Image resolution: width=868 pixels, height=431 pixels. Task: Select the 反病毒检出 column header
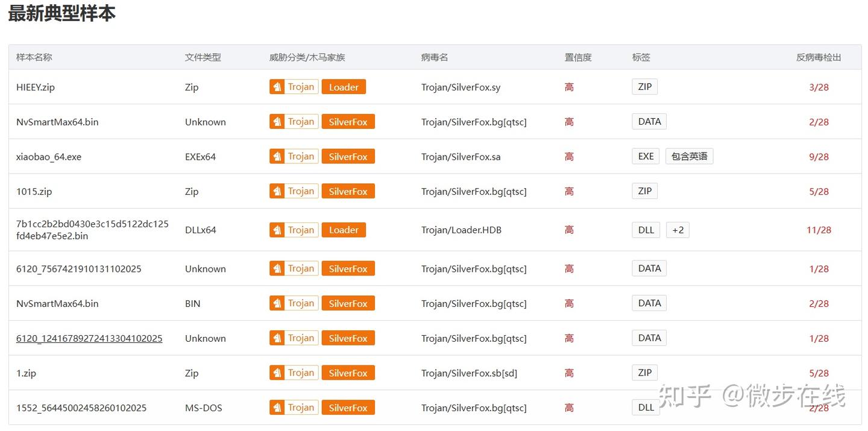(819, 57)
